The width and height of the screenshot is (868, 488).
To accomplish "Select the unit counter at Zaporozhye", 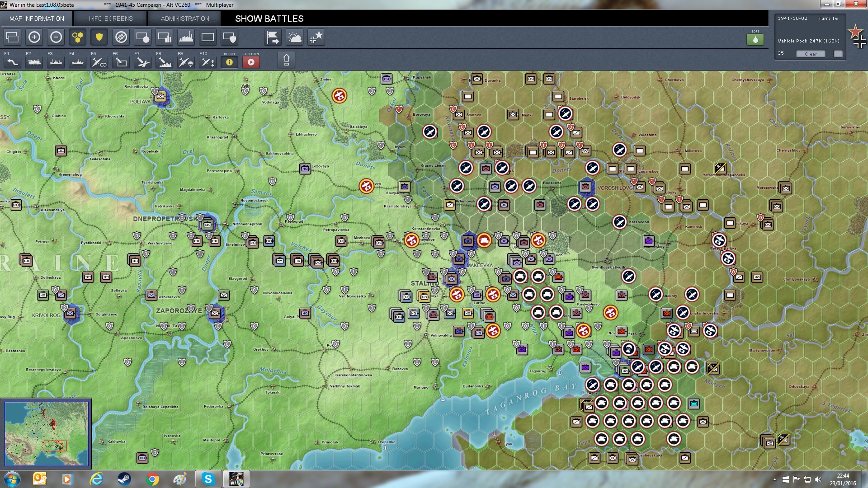I will (215, 313).
